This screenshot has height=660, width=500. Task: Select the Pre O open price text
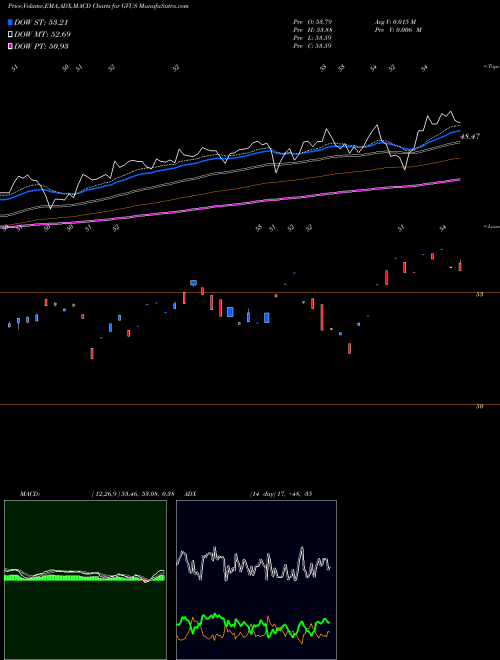pos(313,21)
